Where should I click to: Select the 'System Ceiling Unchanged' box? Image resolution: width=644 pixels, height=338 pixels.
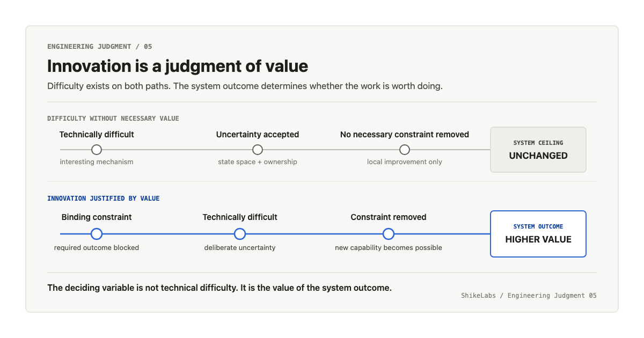coord(538,150)
